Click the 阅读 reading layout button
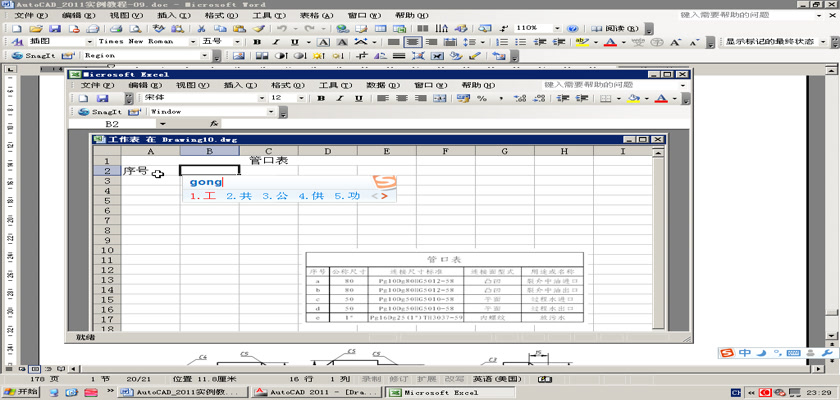This screenshot has height=400, width=840. click(614, 28)
